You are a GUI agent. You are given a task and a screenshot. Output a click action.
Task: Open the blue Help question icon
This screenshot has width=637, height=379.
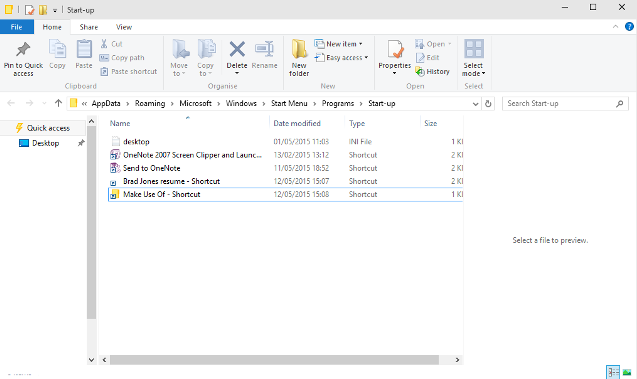click(629, 27)
